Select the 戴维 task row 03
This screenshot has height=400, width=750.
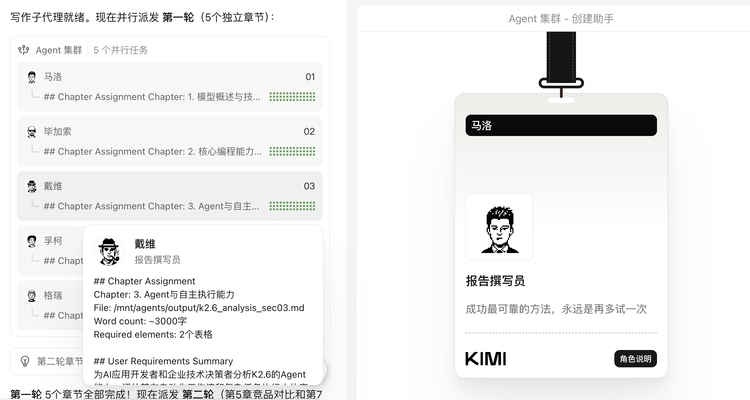[x=170, y=186]
